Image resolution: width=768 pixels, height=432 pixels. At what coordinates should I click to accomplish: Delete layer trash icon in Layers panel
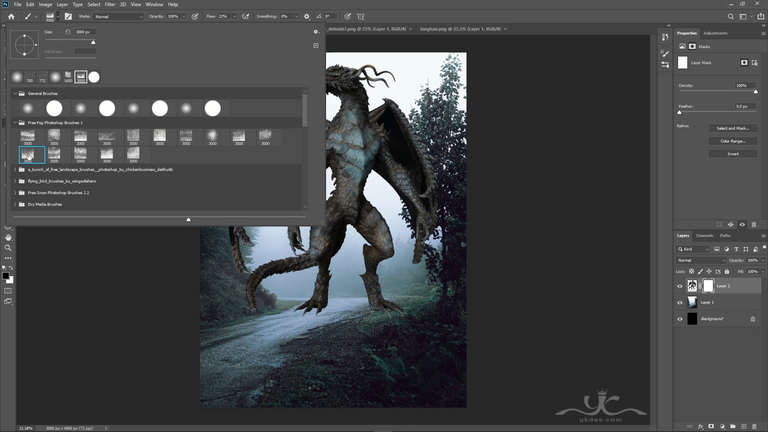point(754,427)
